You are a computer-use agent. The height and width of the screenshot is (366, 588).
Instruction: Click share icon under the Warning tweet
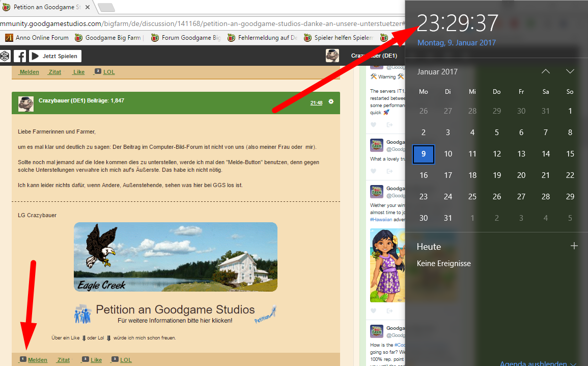click(389, 124)
